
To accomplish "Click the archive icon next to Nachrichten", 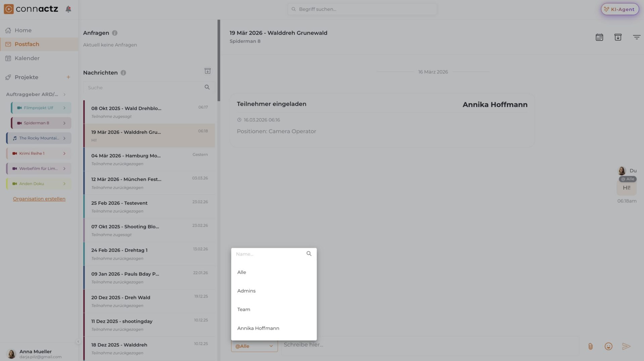I will pos(208,71).
